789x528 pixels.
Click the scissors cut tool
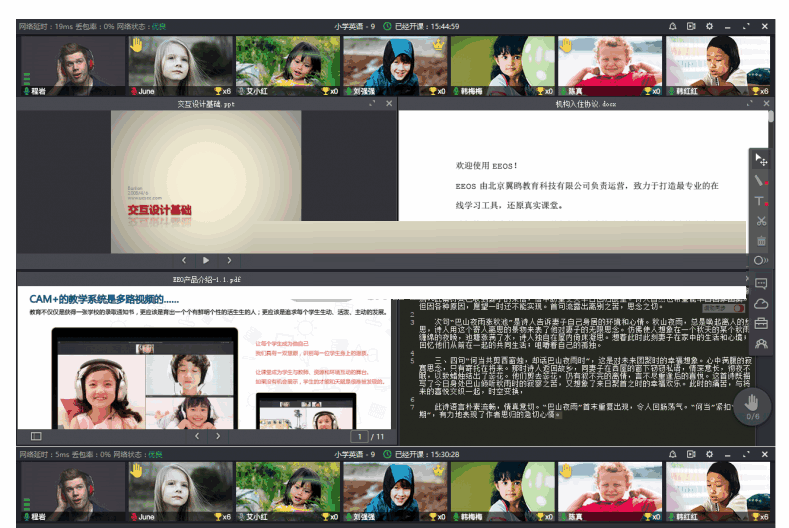pyautogui.click(x=762, y=221)
